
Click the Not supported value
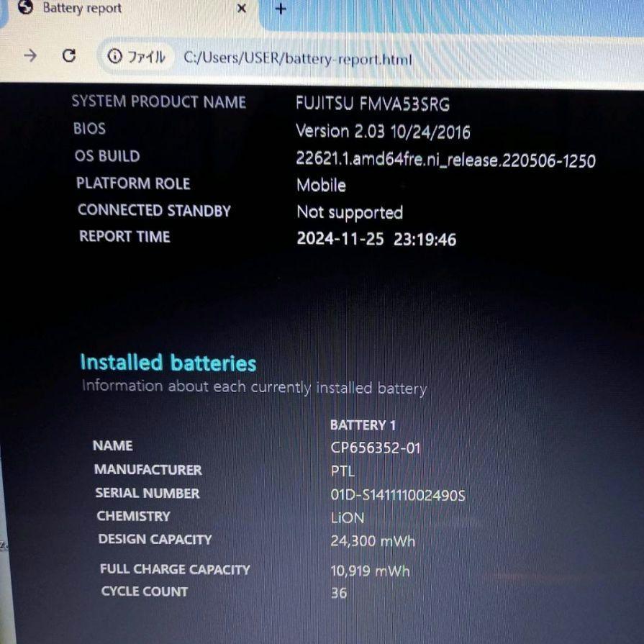coord(350,213)
